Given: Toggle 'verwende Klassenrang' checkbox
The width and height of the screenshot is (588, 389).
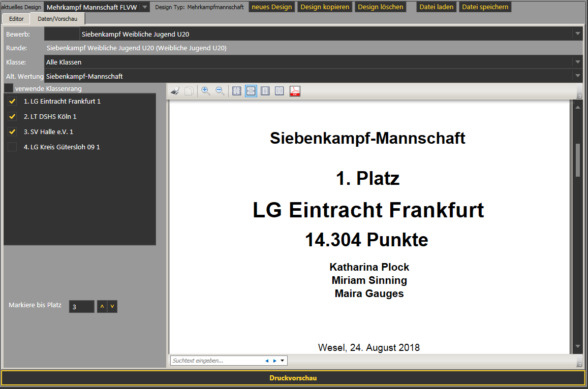Looking at the screenshot, I should (x=9, y=88).
